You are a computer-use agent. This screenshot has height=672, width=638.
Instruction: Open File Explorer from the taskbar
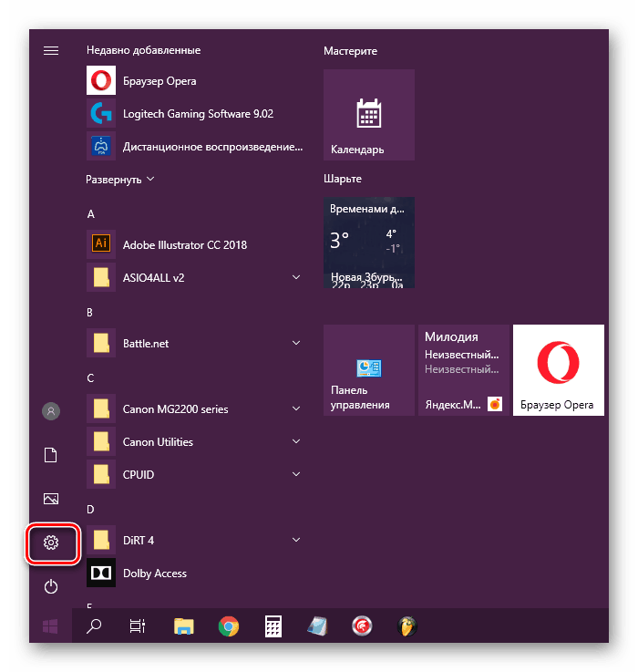tap(184, 626)
